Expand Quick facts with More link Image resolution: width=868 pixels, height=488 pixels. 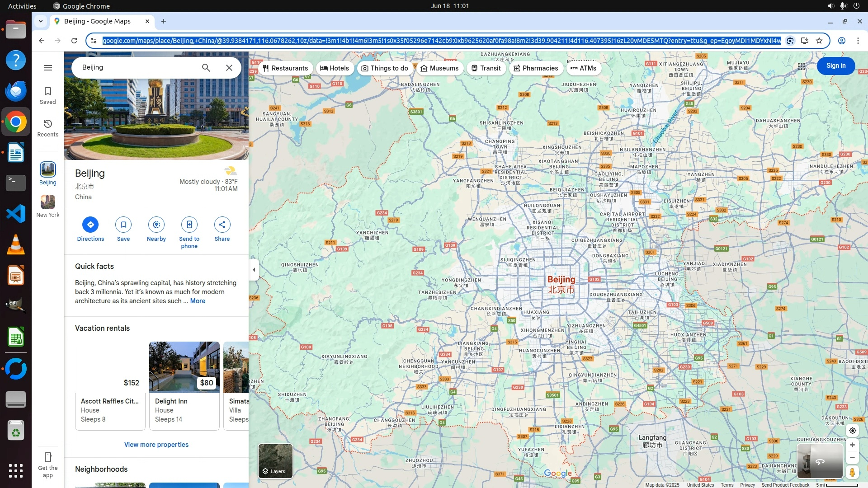tap(198, 301)
